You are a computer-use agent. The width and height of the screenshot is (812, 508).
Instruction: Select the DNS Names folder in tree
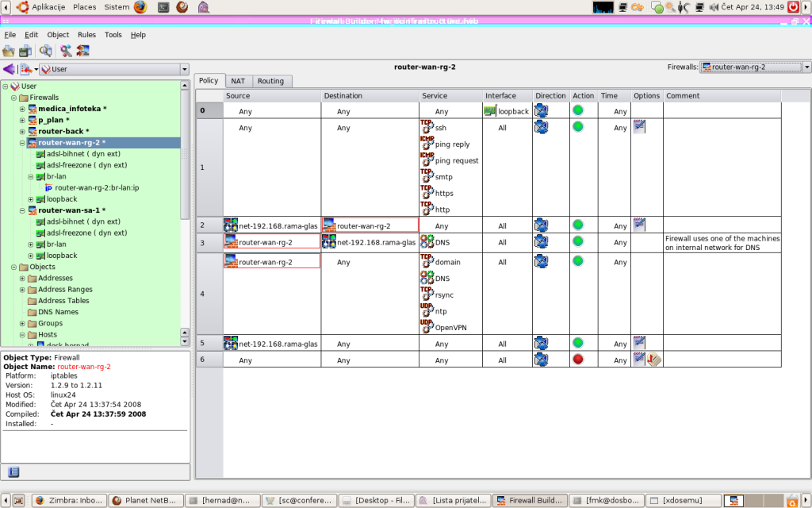(58, 312)
